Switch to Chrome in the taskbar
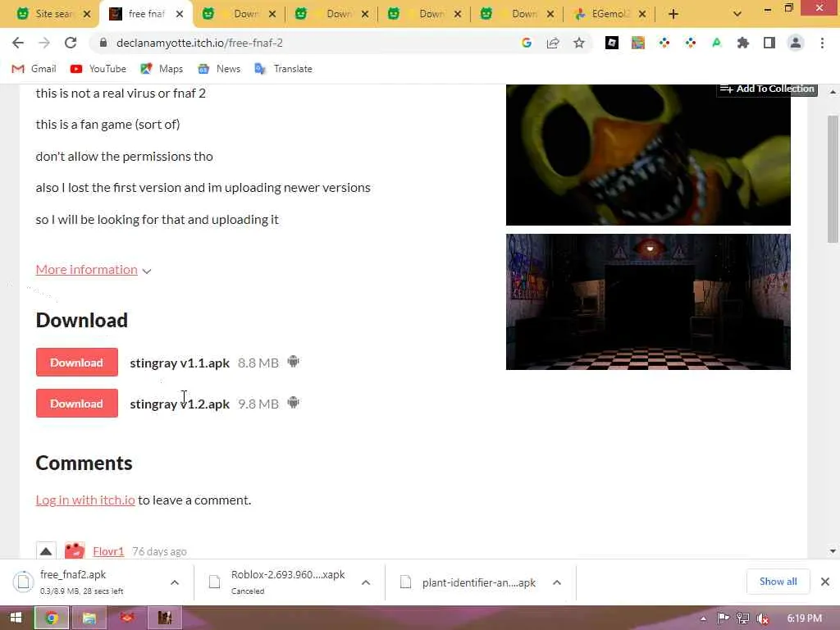The image size is (840, 630). pyautogui.click(x=52, y=618)
